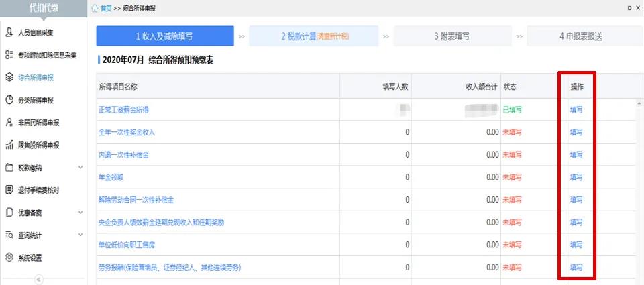Screen dimensions: 644x285
Task: Expand the 查询统计 submenu chevron
Action: pos(80,235)
